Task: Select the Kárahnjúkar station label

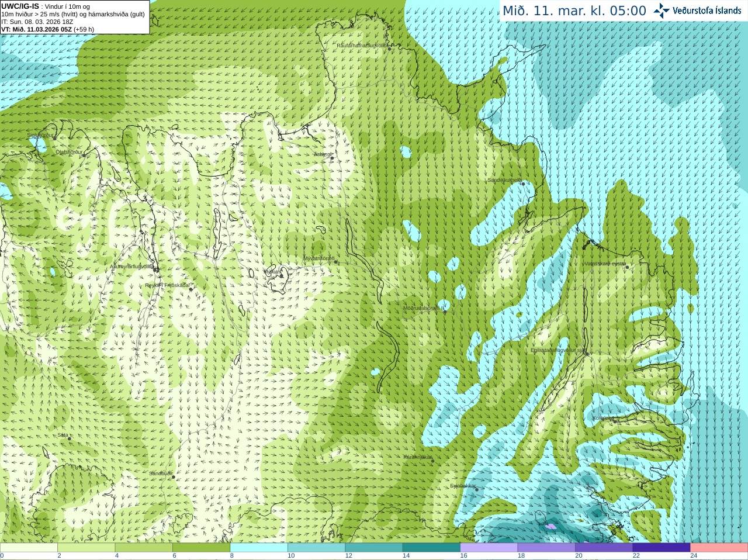Action: 418,457
